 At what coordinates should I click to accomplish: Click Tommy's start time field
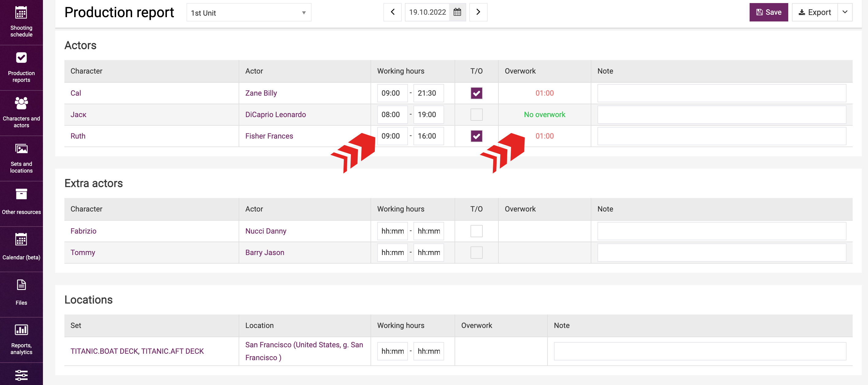pos(392,253)
